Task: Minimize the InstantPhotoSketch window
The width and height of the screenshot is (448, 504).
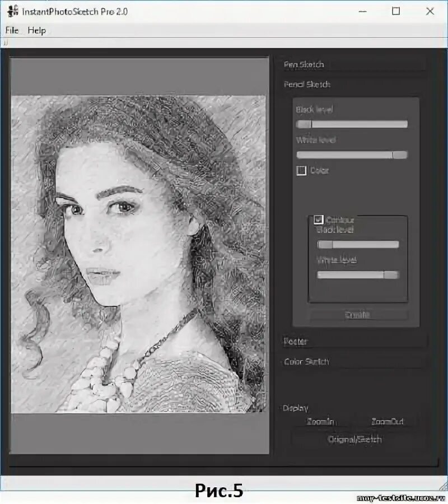Action: click(x=362, y=11)
